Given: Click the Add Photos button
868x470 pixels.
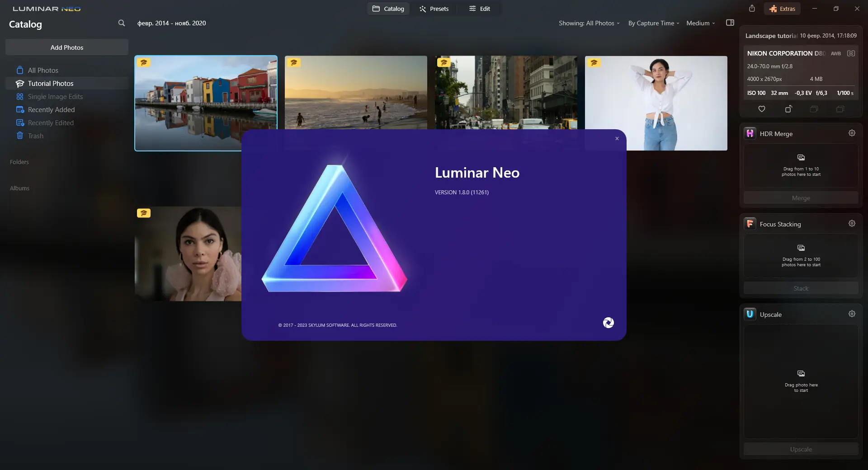Looking at the screenshot, I should [x=67, y=47].
